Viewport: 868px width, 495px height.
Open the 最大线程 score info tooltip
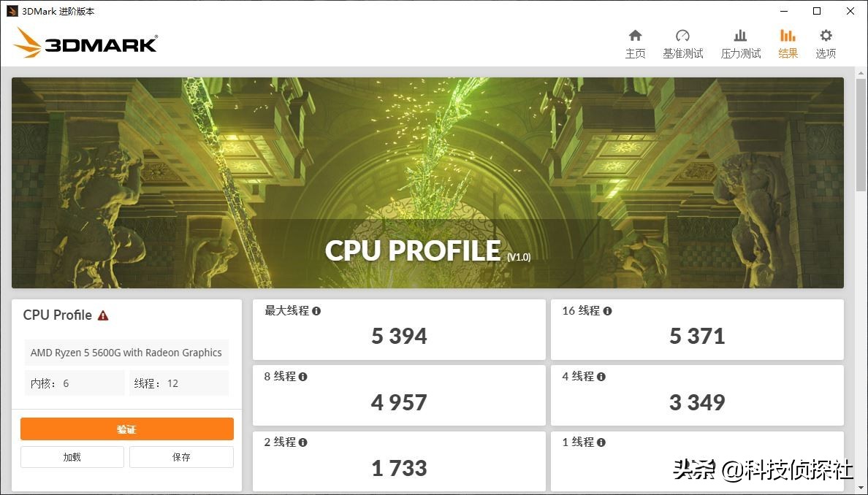[316, 310]
